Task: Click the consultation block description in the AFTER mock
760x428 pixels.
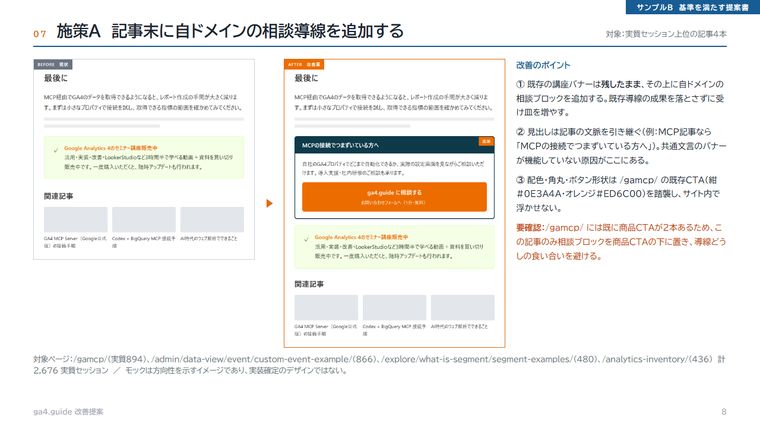Action: tap(393, 168)
